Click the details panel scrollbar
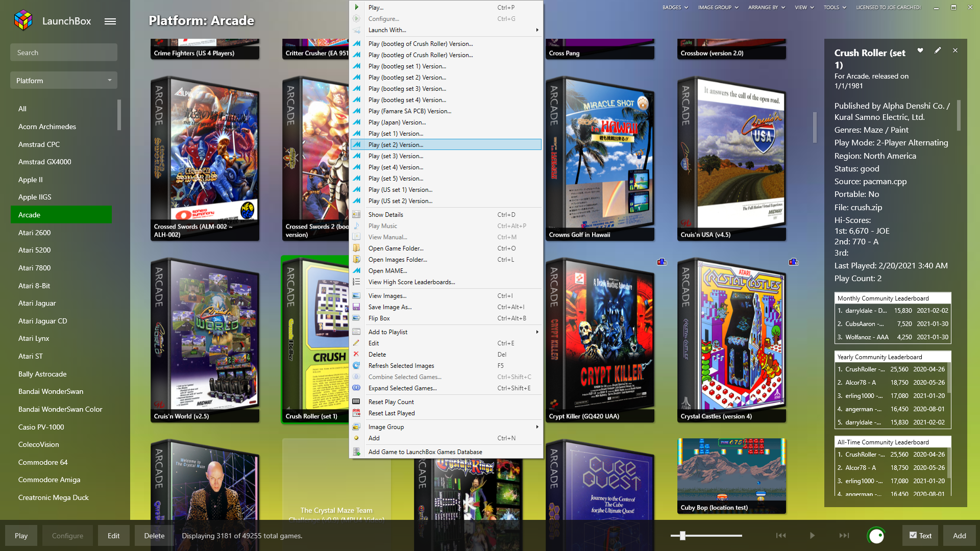Viewport: 980px width, 551px height. tap(959, 115)
